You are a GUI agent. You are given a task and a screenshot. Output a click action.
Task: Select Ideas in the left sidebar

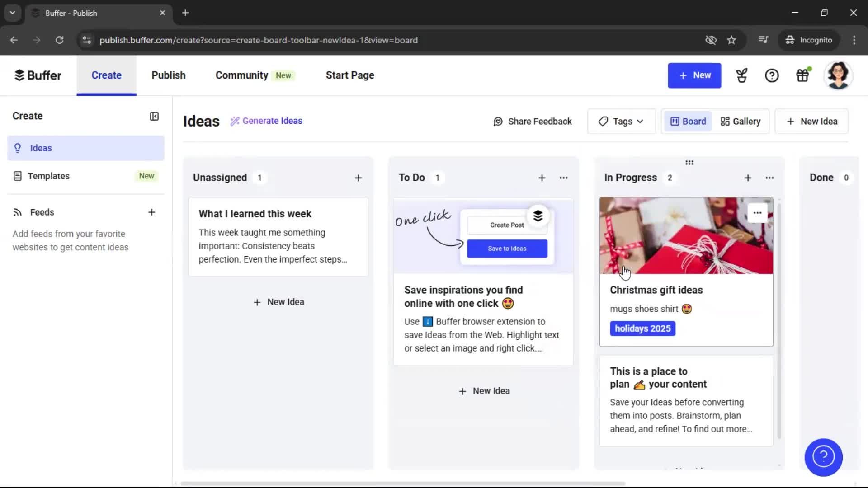pos(40,148)
